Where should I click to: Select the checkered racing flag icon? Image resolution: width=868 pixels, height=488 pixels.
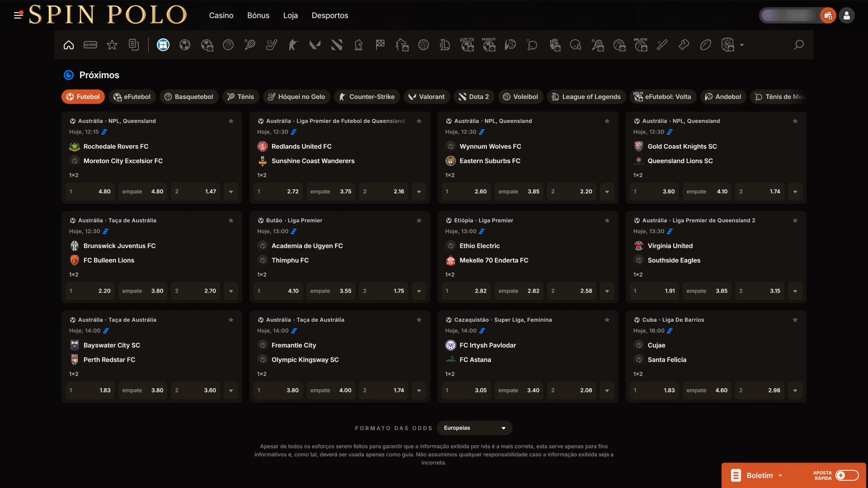point(380,45)
